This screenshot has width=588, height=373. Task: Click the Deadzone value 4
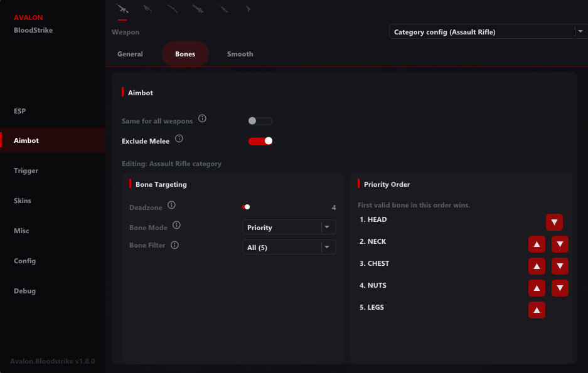click(334, 208)
